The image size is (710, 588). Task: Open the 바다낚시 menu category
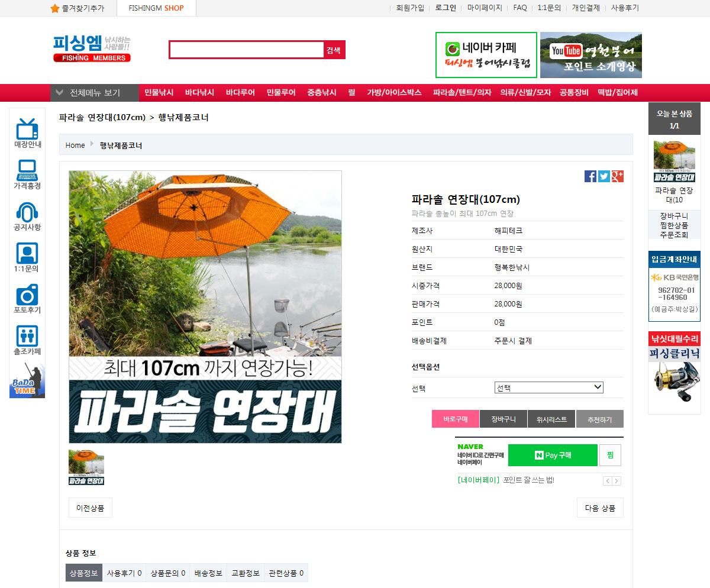(x=199, y=93)
